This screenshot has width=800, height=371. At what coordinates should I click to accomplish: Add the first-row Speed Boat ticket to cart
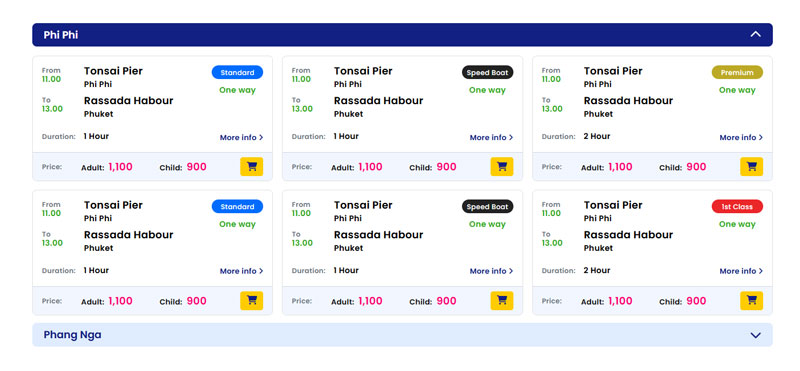pyautogui.click(x=502, y=166)
